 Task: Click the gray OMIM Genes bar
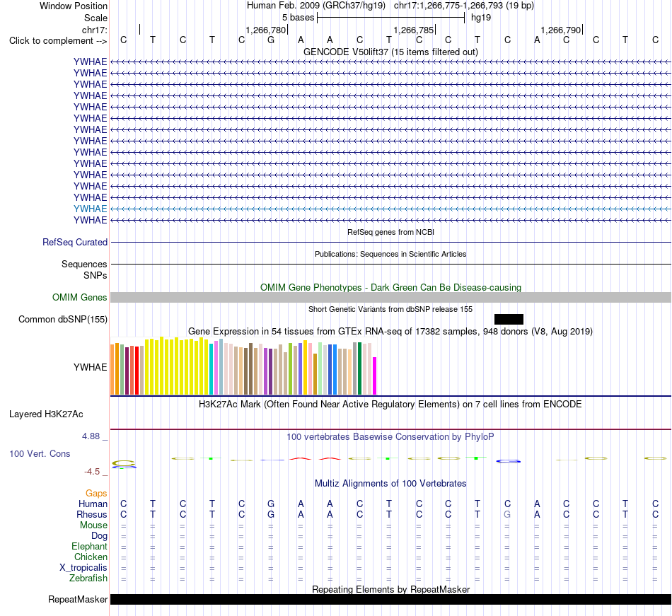click(x=390, y=297)
